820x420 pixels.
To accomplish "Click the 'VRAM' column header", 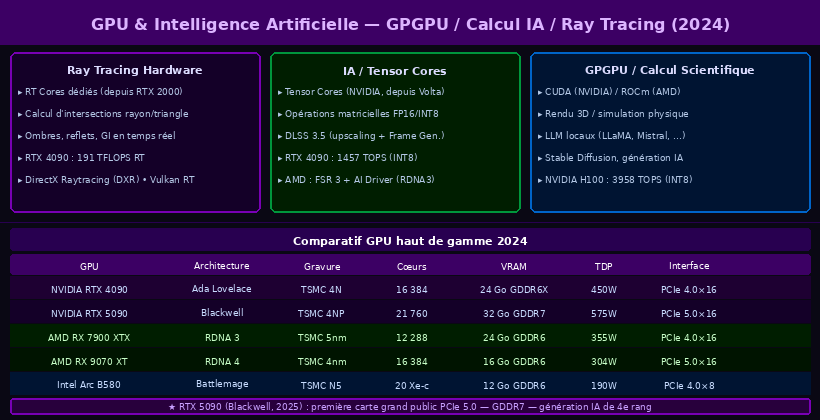I will point(514,267).
